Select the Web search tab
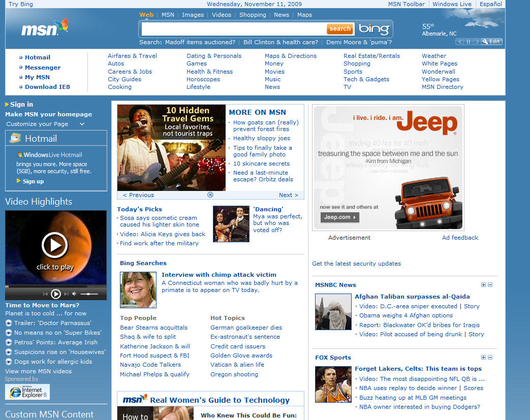530x420 pixels. pos(146,15)
